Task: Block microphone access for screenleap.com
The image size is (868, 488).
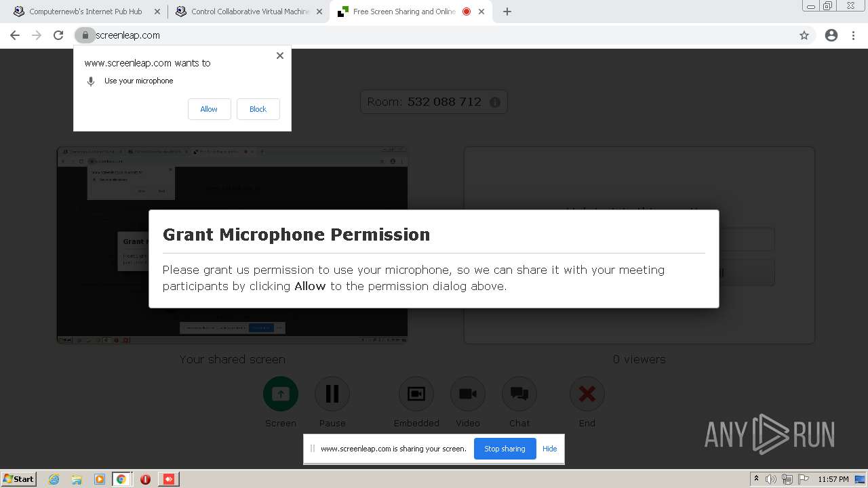Action: (x=258, y=109)
